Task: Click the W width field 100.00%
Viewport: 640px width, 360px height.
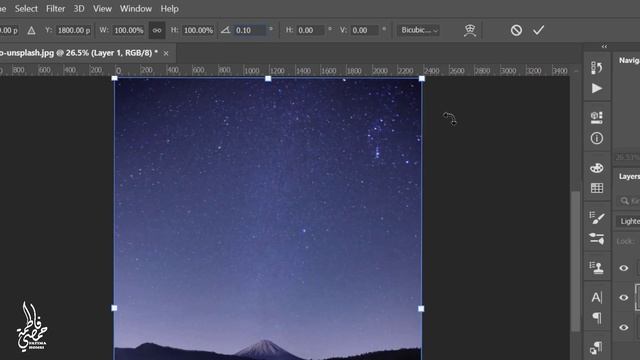Action: click(x=129, y=30)
